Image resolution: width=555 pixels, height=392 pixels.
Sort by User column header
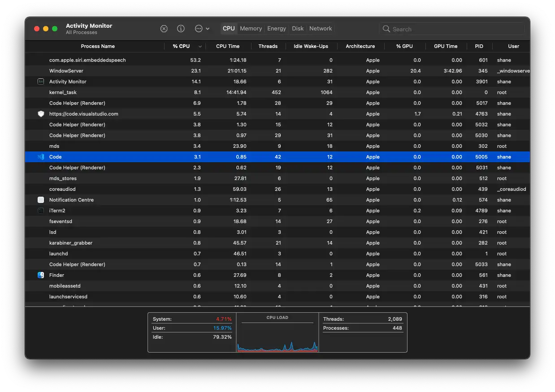[513, 46]
